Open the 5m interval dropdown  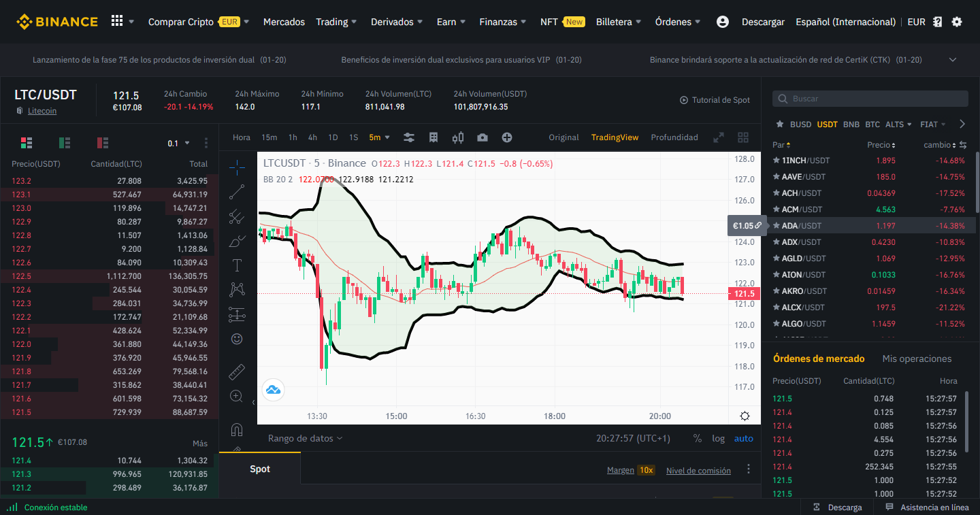380,137
